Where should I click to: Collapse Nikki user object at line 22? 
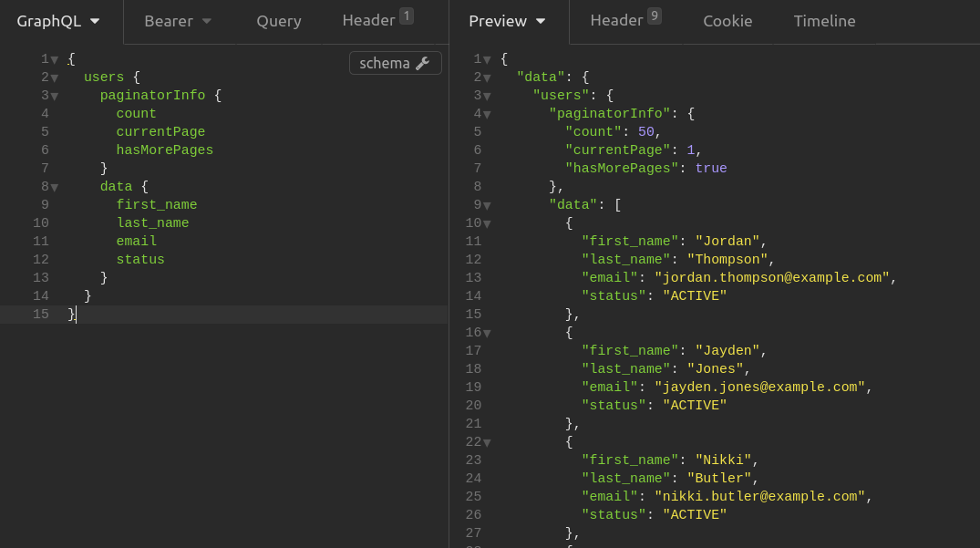click(x=487, y=442)
